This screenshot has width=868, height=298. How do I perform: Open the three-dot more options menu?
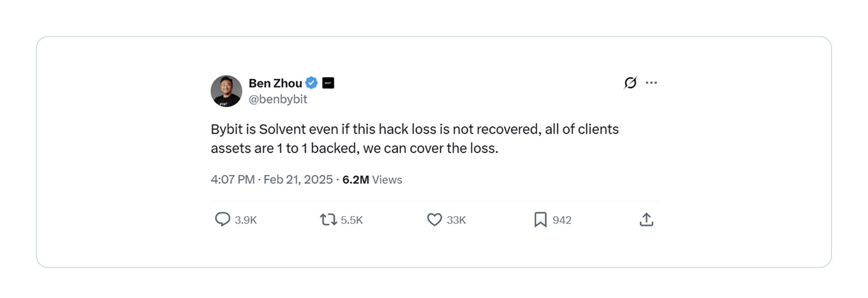(x=651, y=83)
